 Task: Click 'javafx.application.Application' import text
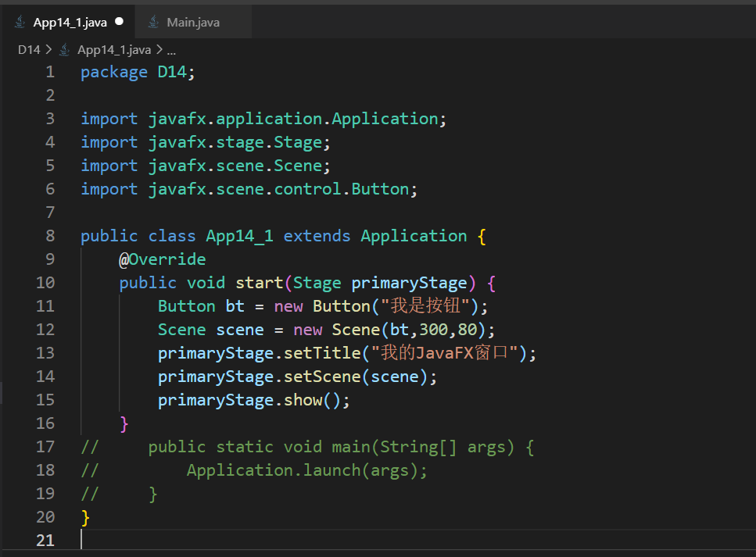click(293, 119)
